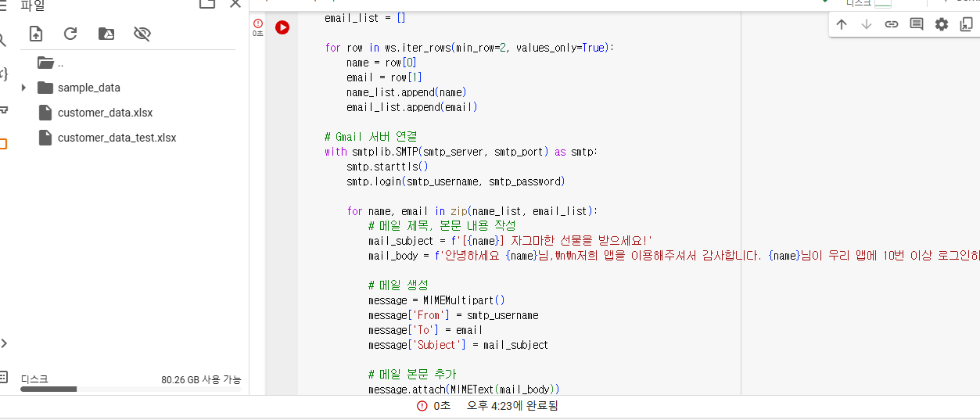
Task: Open customer_data_test.xlsx in the file list
Action: [117, 138]
